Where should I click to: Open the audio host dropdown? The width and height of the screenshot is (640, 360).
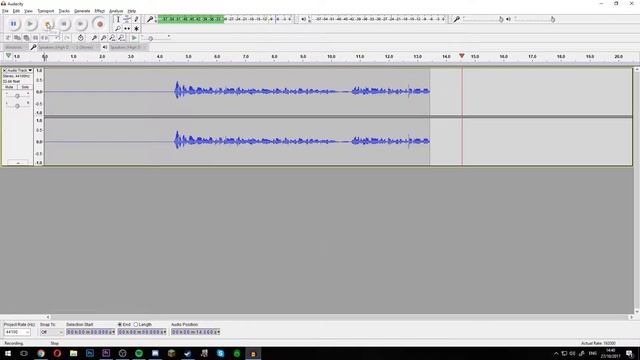point(16,47)
